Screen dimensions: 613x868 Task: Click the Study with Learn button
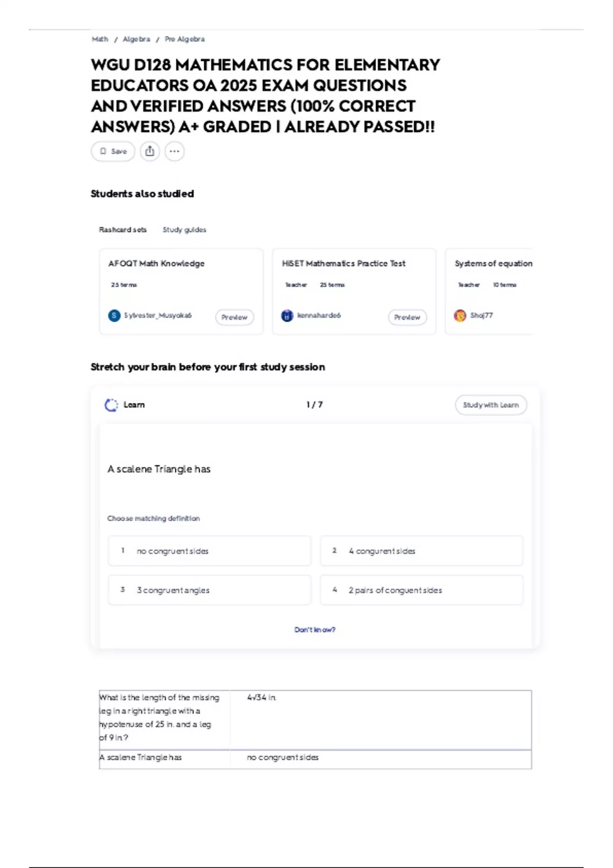(490, 405)
